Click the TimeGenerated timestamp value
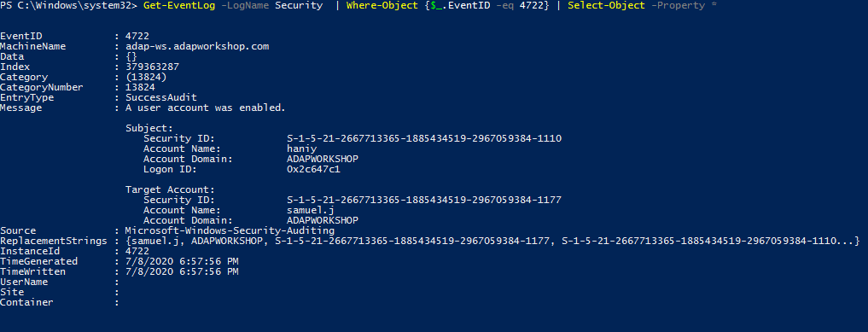 tap(182, 261)
